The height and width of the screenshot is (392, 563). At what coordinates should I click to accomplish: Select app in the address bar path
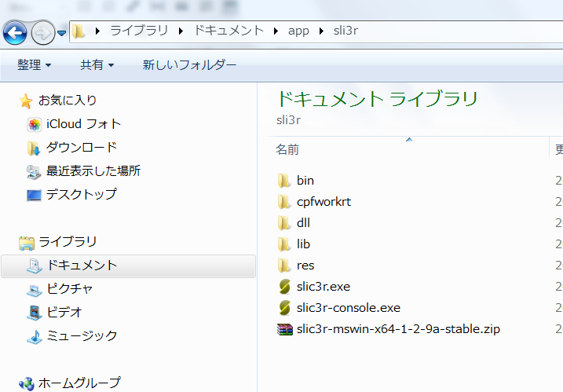click(298, 31)
